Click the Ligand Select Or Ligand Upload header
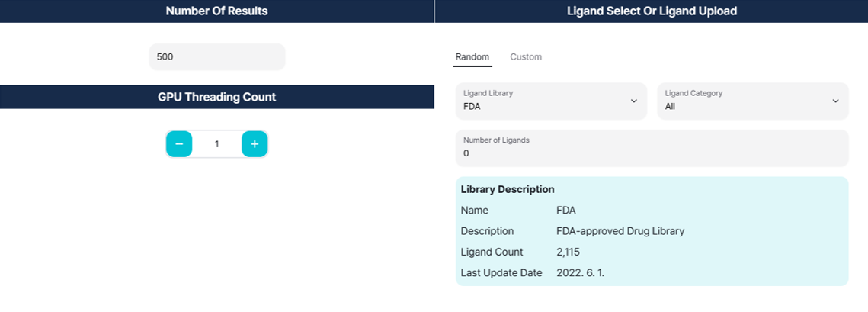 coord(652,11)
